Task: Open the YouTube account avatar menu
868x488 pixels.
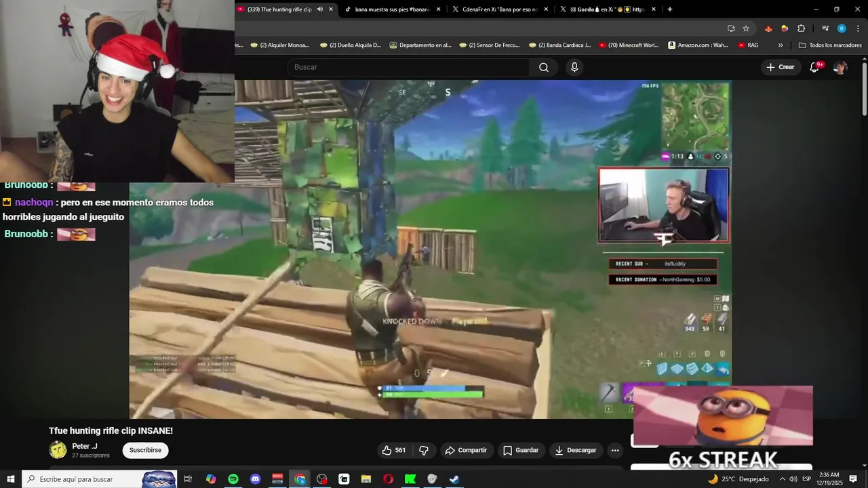Action: coord(840,67)
